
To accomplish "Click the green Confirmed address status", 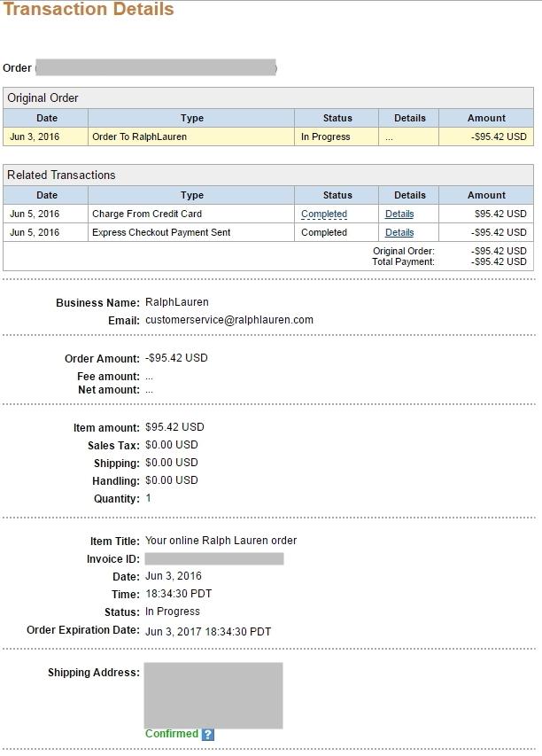I will pos(171,734).
